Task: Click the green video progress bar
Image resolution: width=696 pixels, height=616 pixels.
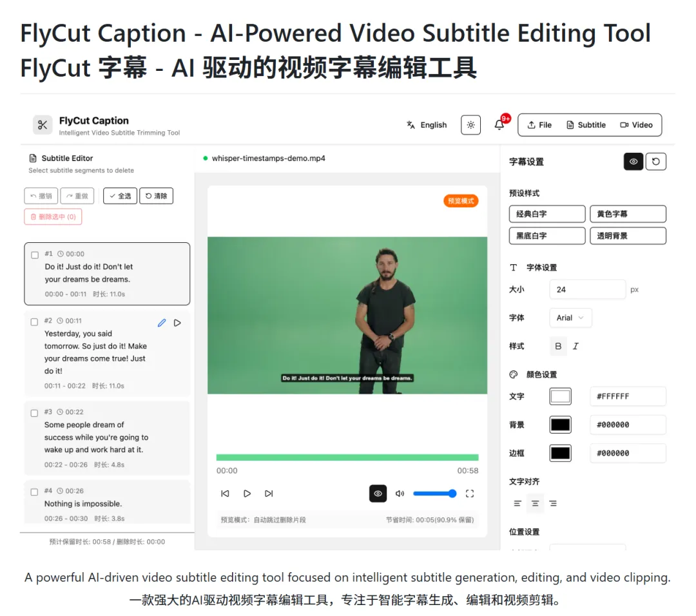Action: click(x=347, y=457)
